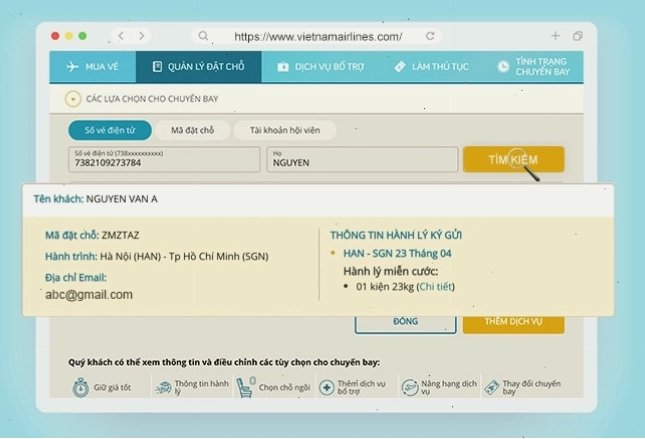Select booking code text ZMZTAZ
The width and height of the screenshot is (645, 439).
[121, 235]
